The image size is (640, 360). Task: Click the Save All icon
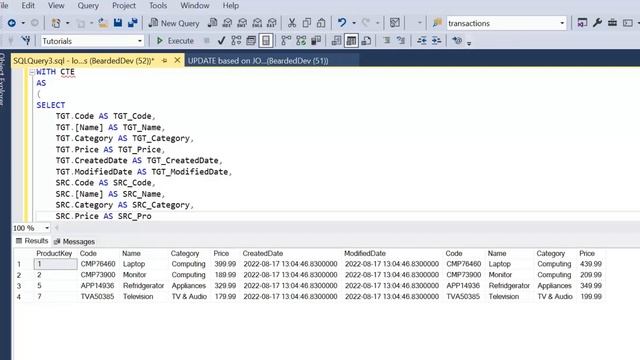click(132, 23)
